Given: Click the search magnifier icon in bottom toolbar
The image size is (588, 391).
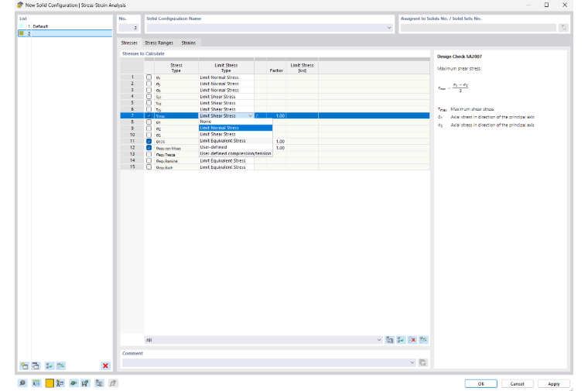Looking at the screenshot, I should [x=22, y=383].
